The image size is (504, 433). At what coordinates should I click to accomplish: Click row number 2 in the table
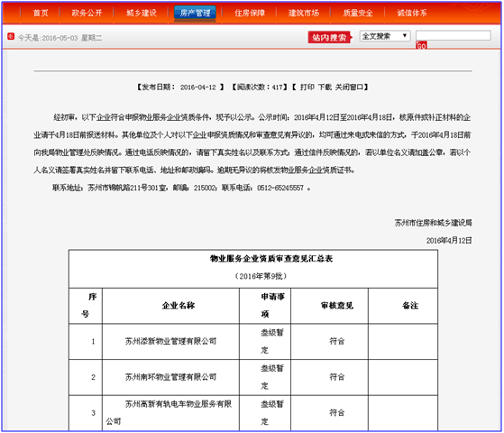pos(93,377)
